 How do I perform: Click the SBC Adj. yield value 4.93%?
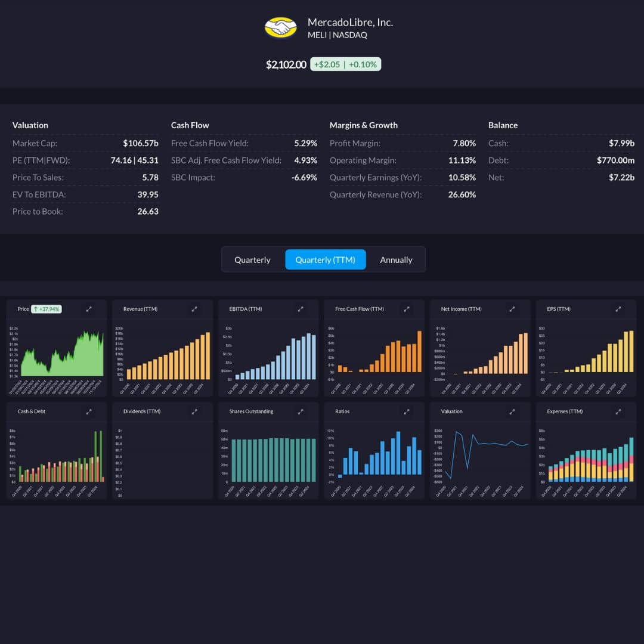click(x=305, y=160)
